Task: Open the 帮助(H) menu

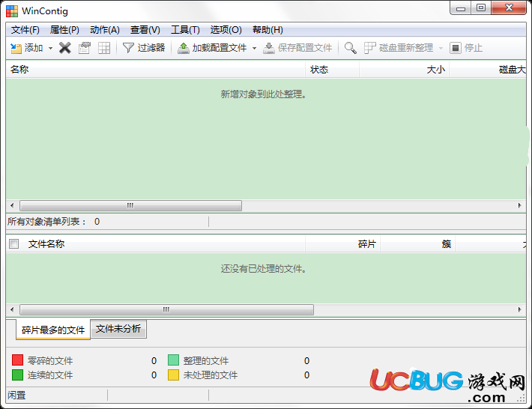Action: click(x=267, y=30)
